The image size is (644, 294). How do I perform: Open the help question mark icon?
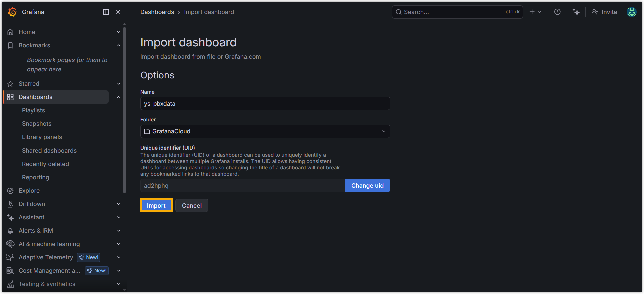pyautogui.click(x=557, y=12)
